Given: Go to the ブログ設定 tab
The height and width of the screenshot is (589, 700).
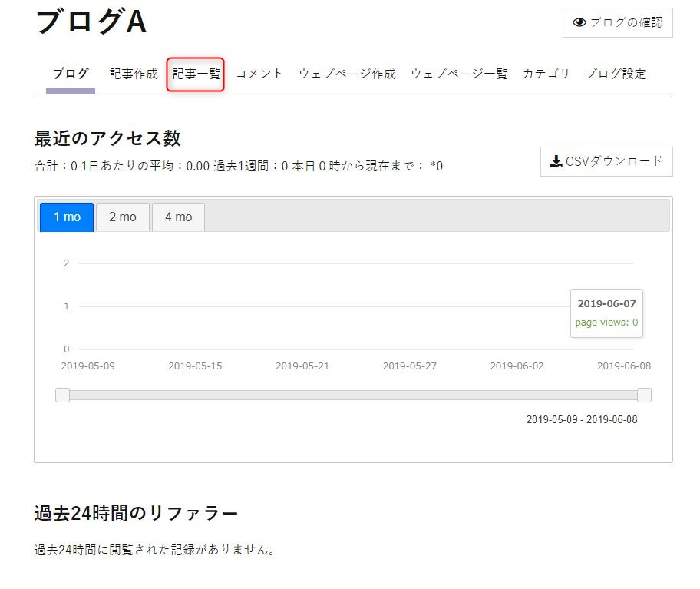Looking at the screenshot, I should [615, 74].
